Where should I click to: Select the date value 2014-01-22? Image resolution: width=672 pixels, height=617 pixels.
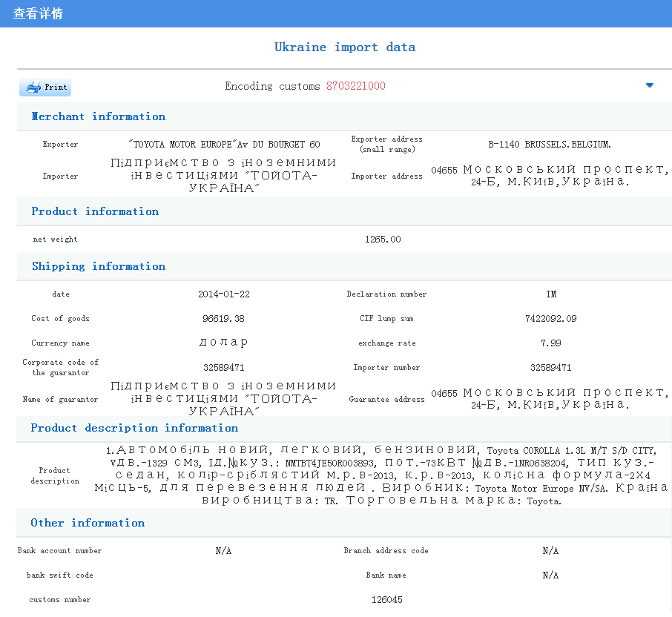coord(224,294)
